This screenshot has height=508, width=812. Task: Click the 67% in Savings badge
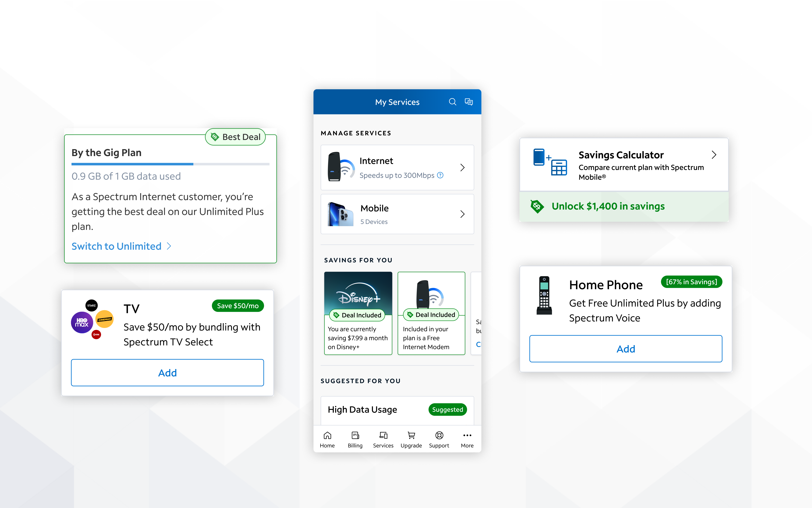692,282
